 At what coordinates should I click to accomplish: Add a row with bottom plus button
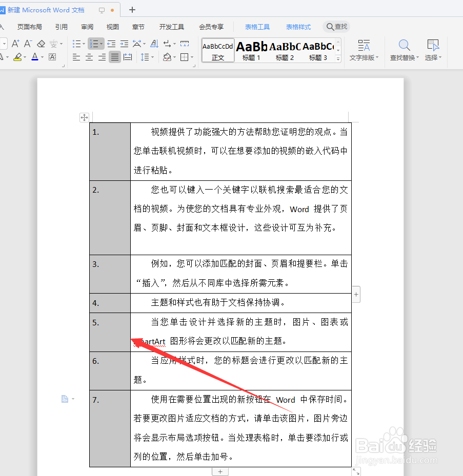coord(220,472)
